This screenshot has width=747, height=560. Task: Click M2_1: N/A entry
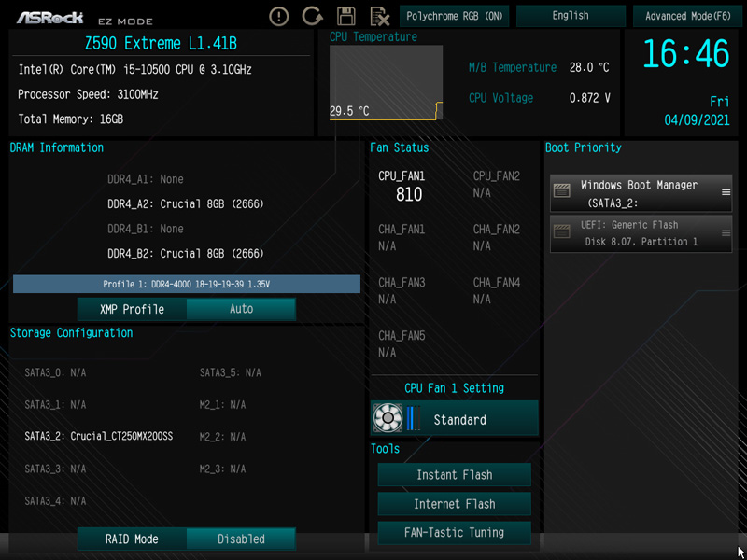(222, 405)
